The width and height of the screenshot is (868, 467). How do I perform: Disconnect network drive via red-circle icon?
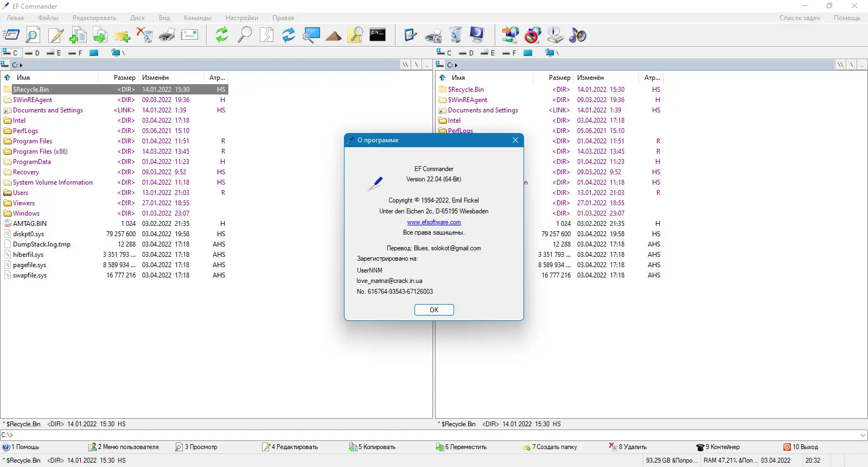(533, 35)
